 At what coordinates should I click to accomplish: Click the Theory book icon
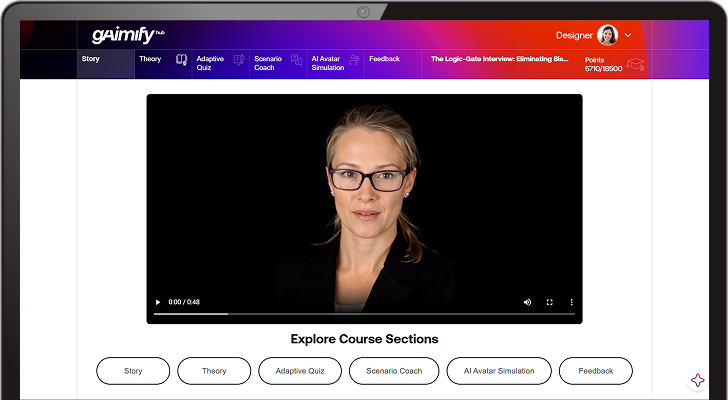coord(181,60)
